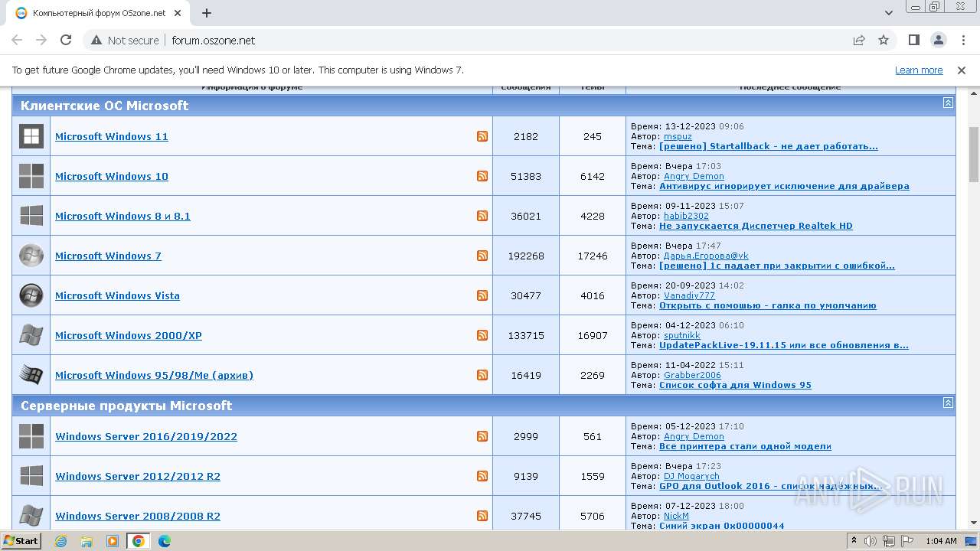Open the Microsoft Windows 11 forum

(112, 136)
